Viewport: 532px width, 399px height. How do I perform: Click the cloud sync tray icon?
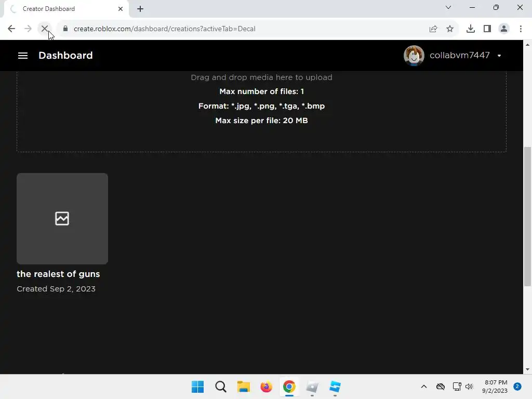pos(441,387)
